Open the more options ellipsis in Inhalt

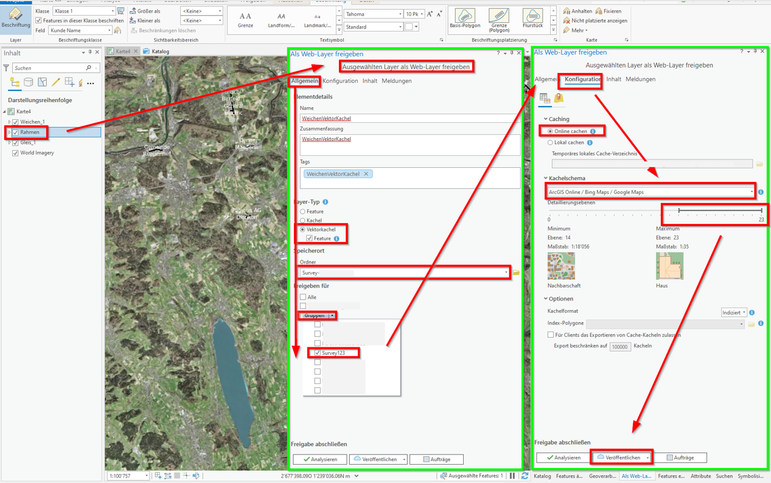pyautogui.click(x=90, y=84)
